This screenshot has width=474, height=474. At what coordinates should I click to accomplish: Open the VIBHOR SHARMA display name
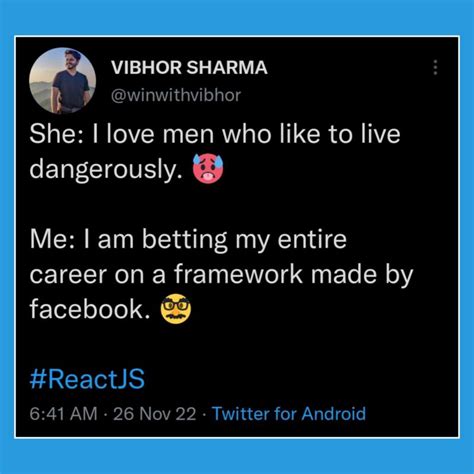click(x=189, y=68)
